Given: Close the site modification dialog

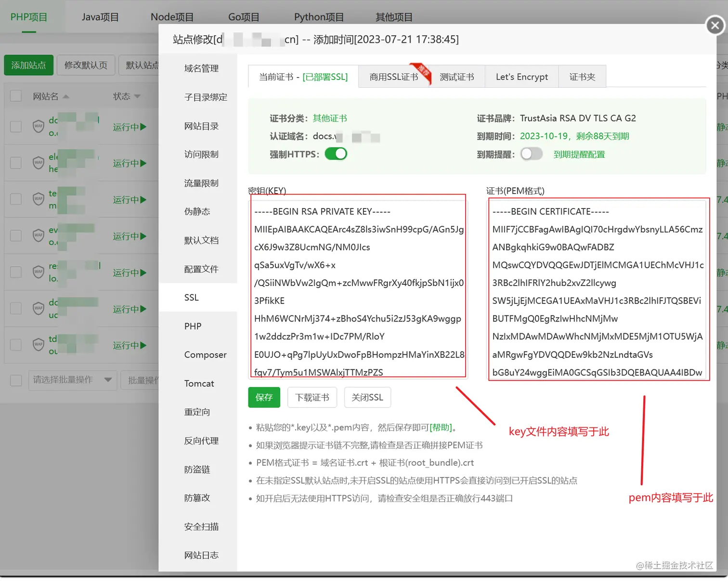Looking at the screenshot, I should pos(715,25).
